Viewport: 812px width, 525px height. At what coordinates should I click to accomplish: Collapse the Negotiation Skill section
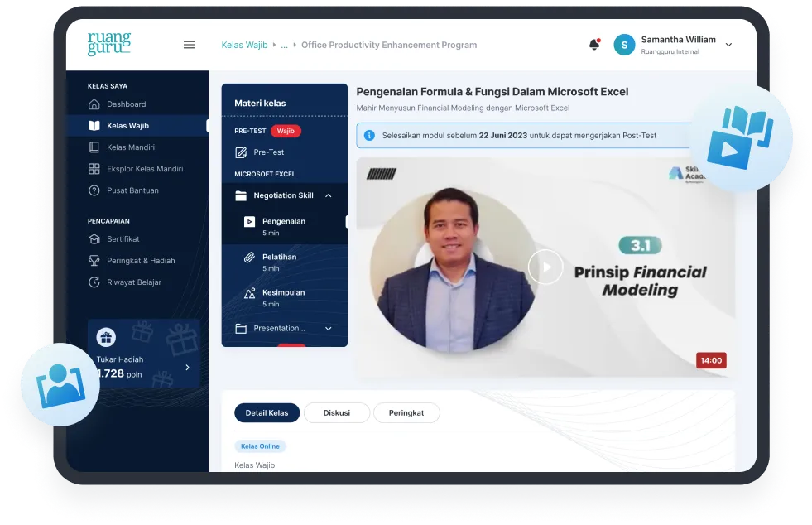point(329,196)
